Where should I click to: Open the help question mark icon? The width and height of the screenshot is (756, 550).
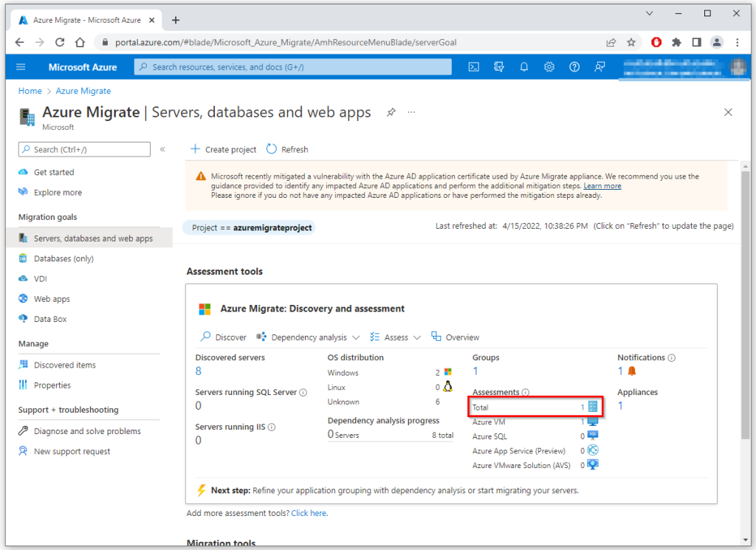[x=574, y=67]
